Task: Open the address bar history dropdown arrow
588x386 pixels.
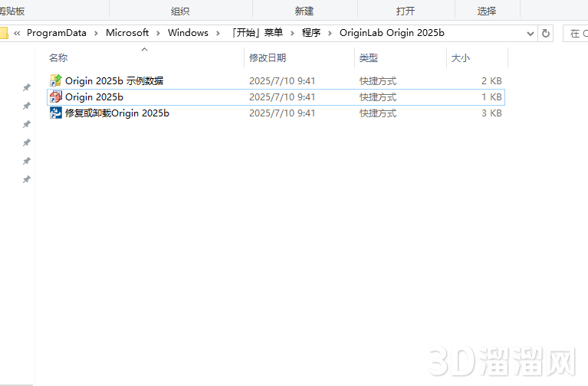Action: pos(531,33)
